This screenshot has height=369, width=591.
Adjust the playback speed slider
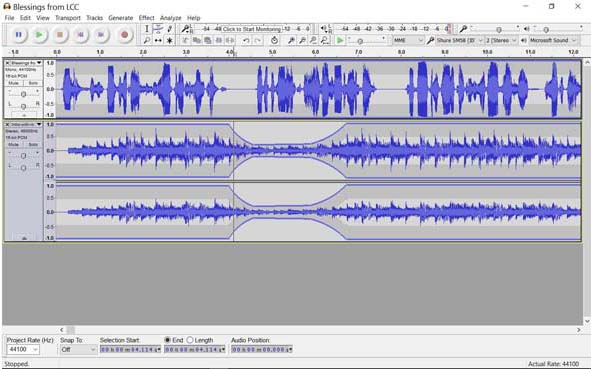pos(360,41)
